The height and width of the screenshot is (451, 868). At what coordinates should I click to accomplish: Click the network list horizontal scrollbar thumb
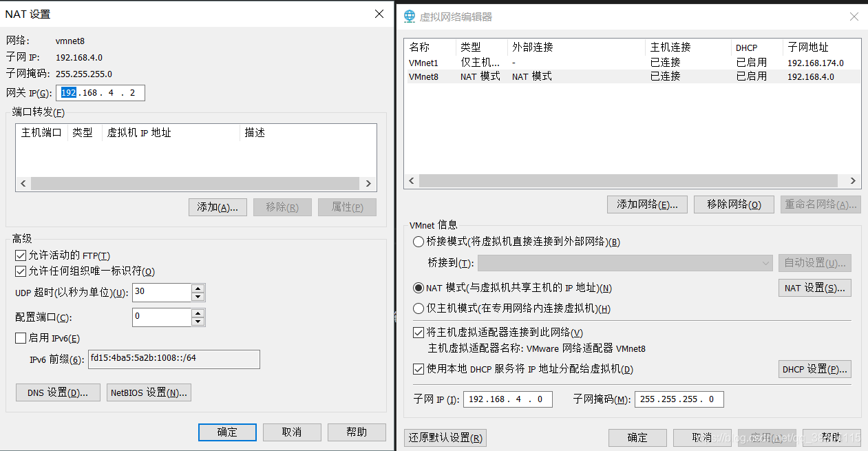click(x=628, y=181)
